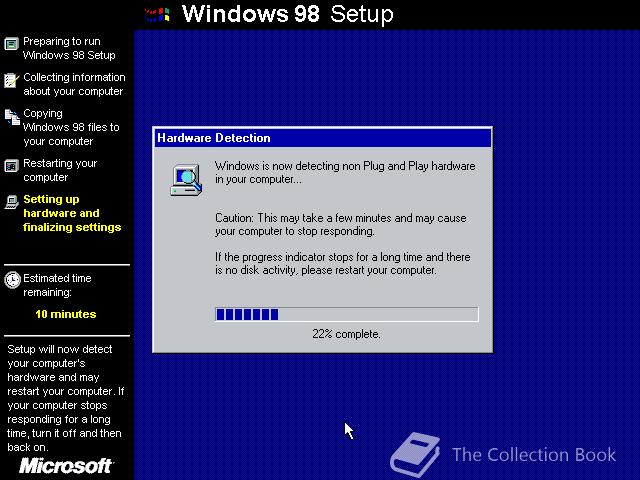Click the Estimated time clock icon

click(x=12, y=280)
